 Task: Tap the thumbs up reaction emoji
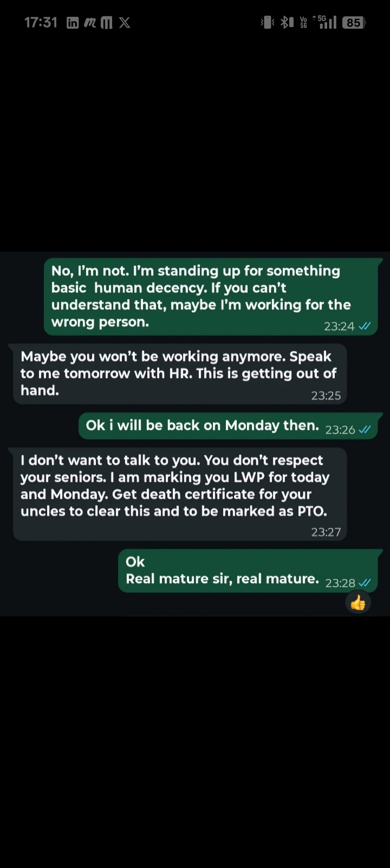point(358,603)
